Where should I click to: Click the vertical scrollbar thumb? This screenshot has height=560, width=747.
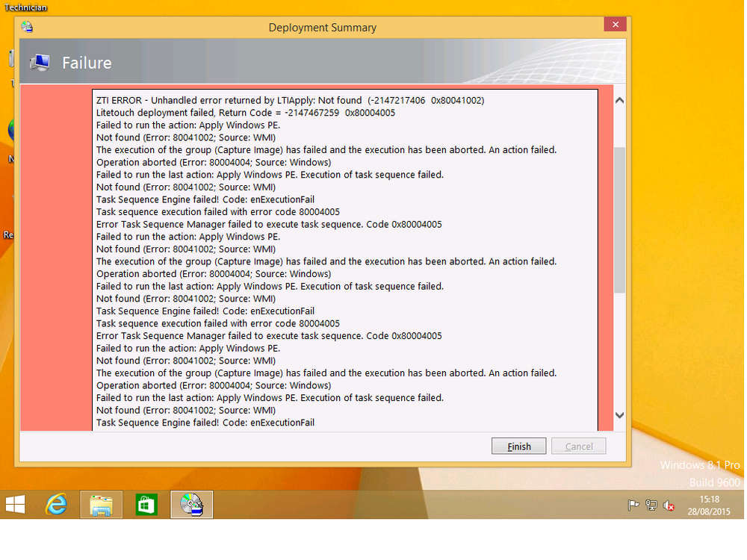[x=619, y=220]
